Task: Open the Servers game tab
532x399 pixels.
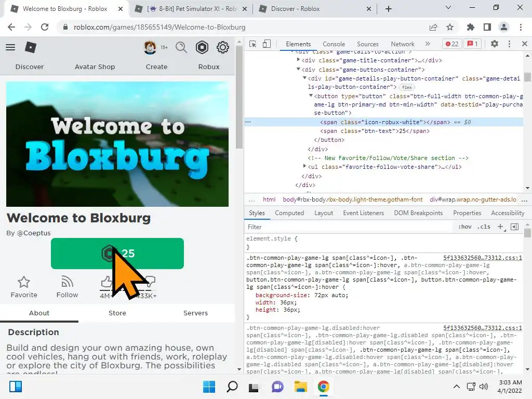Action: pyautogui.click(x=196, y=313)
